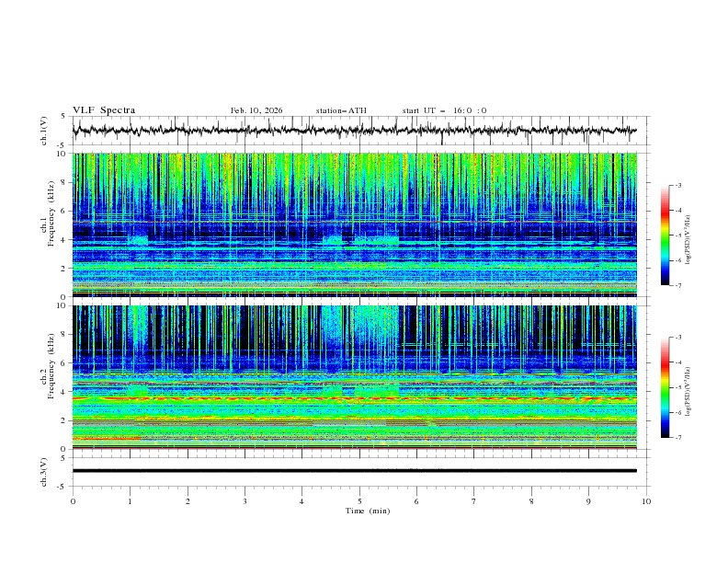728x563 pixels.
Task: Click the 'start UT = 16:0 :0' text
Action: pos(444,110)
